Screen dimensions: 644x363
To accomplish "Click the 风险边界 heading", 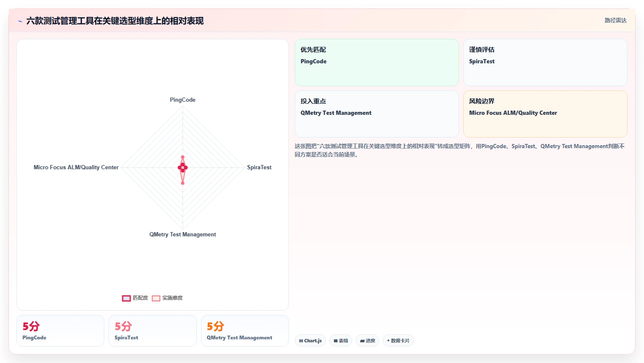I will [x=481, y=101].
